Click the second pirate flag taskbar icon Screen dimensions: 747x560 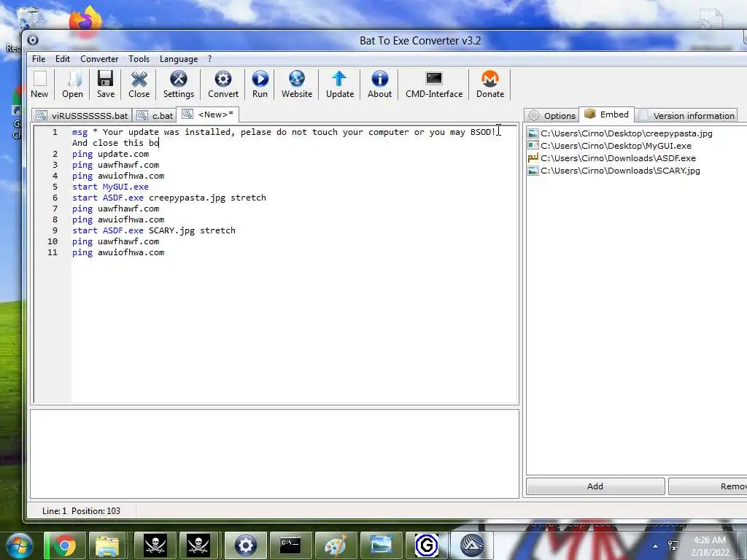(198, 545)
